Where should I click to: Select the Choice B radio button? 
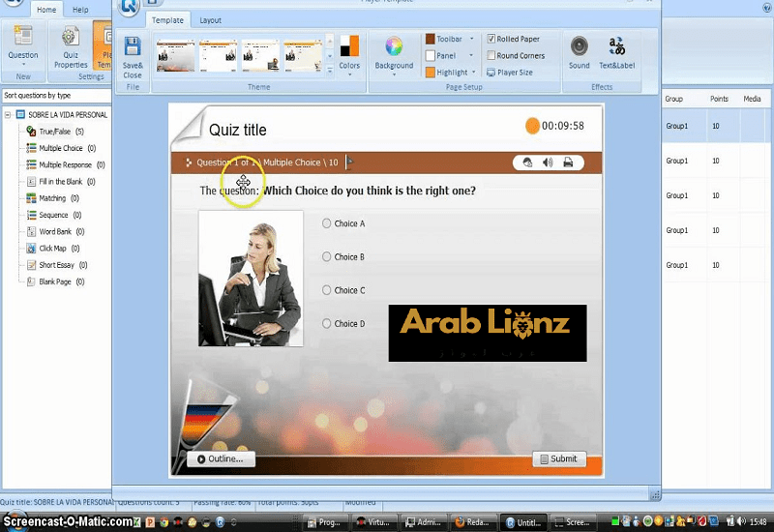pos(326,256)
